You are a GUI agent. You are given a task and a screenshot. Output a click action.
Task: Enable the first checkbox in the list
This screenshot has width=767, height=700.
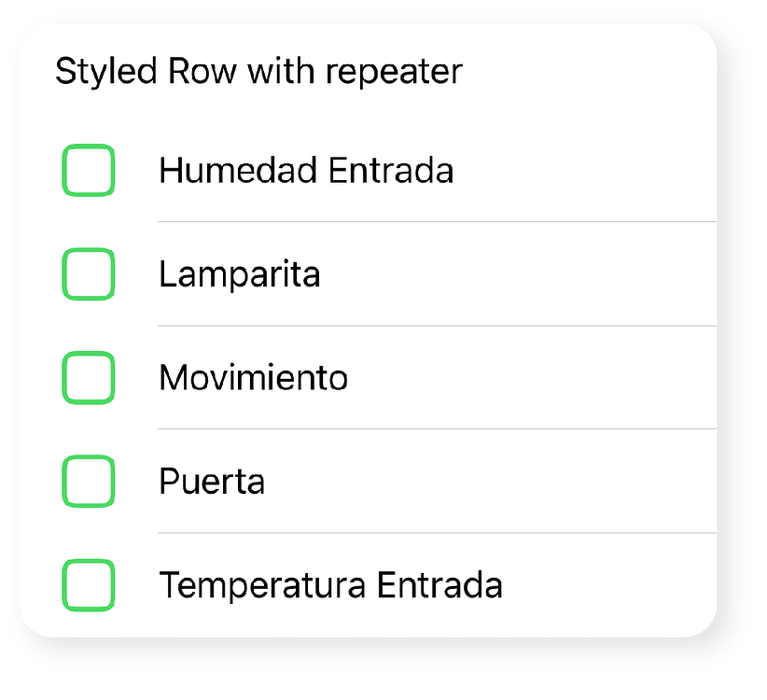click(88, 171)
